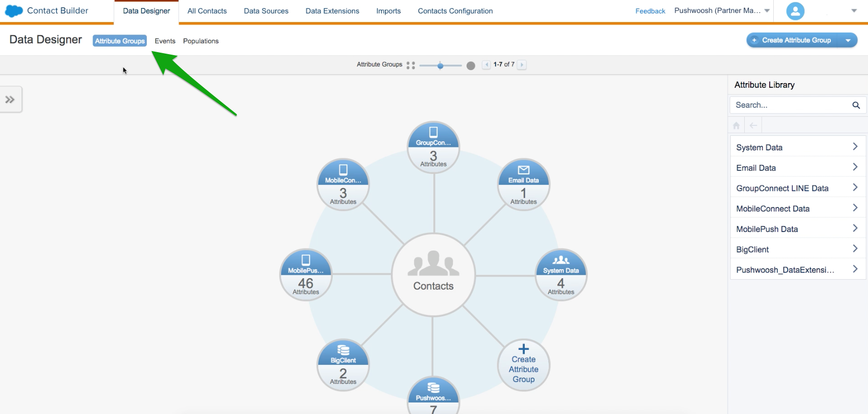Go to previous attribute groups page
This screenshot has width=868, height=414.
point(486,65)
